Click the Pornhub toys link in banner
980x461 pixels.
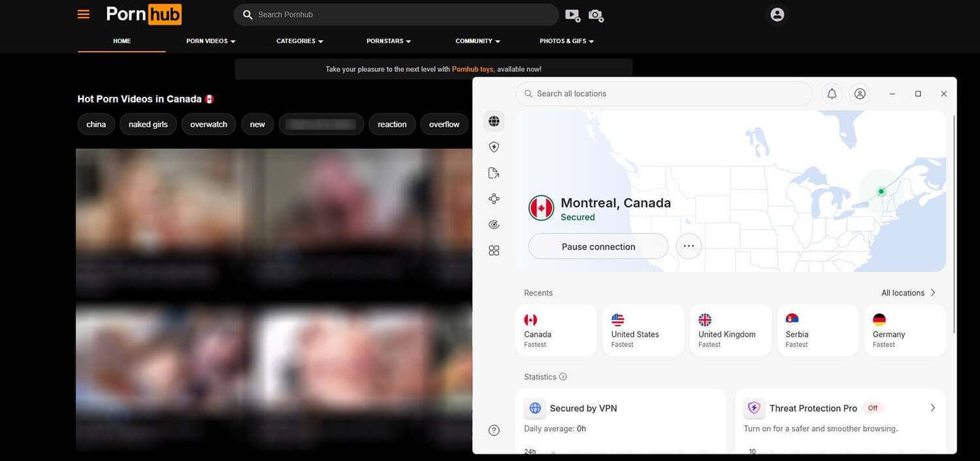tap(472, 69)
